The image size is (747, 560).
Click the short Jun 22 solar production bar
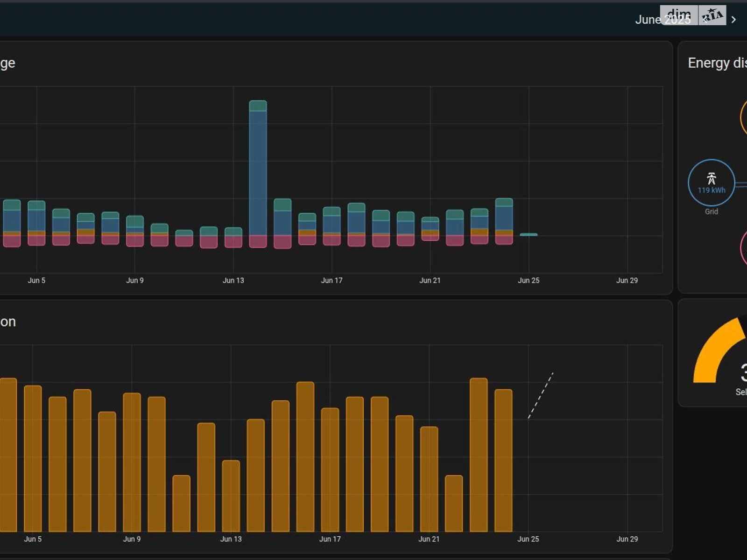[x=454, y=504]
